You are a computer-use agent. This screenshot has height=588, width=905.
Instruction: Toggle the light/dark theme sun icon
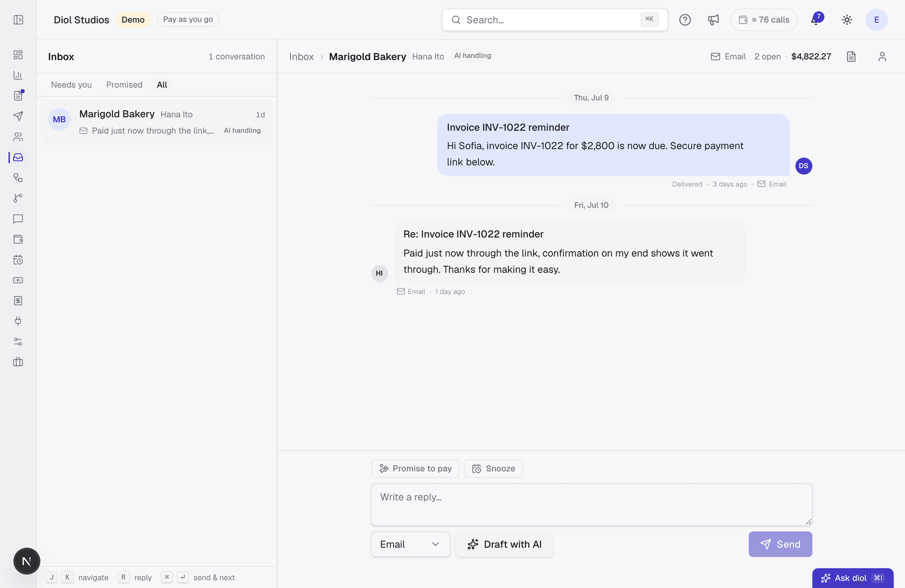(x=846, y=20)
